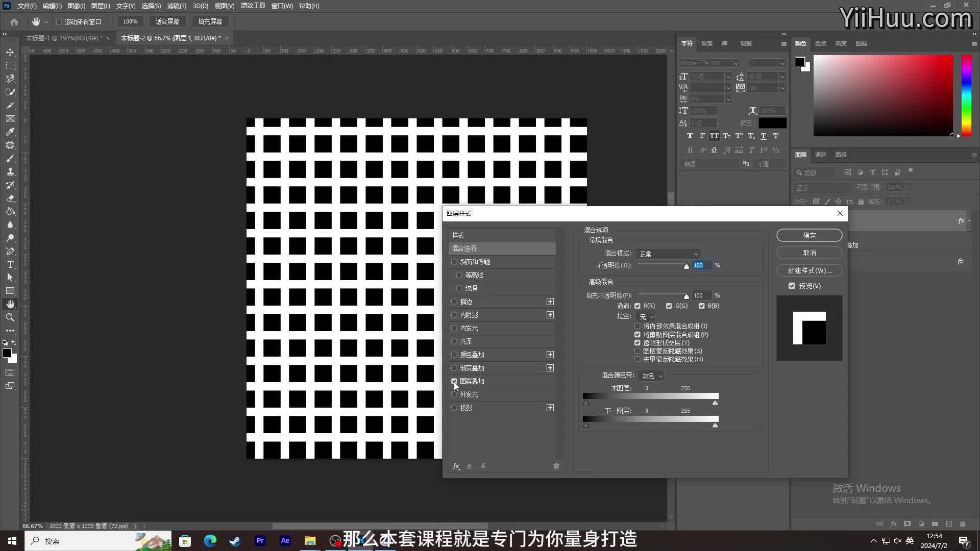Viewport: 980px width, 551px height.
Task: Open font size dropdown in Character panel
Action: 728,77
